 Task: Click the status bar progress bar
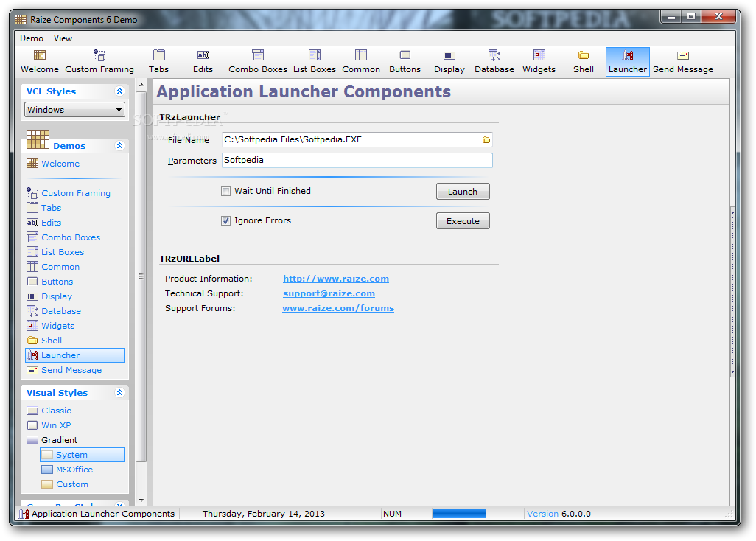tap(459, 514)
